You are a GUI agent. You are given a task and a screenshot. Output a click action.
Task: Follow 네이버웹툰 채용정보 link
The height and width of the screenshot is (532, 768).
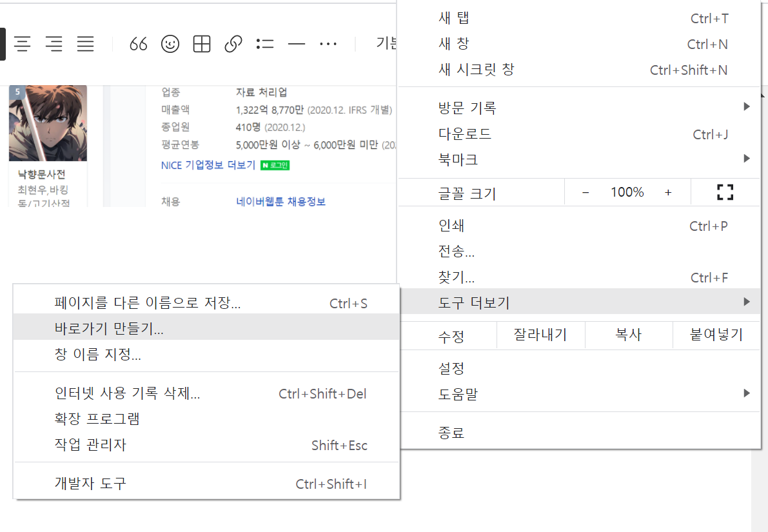pyautogui.click(x=281, y=201)
